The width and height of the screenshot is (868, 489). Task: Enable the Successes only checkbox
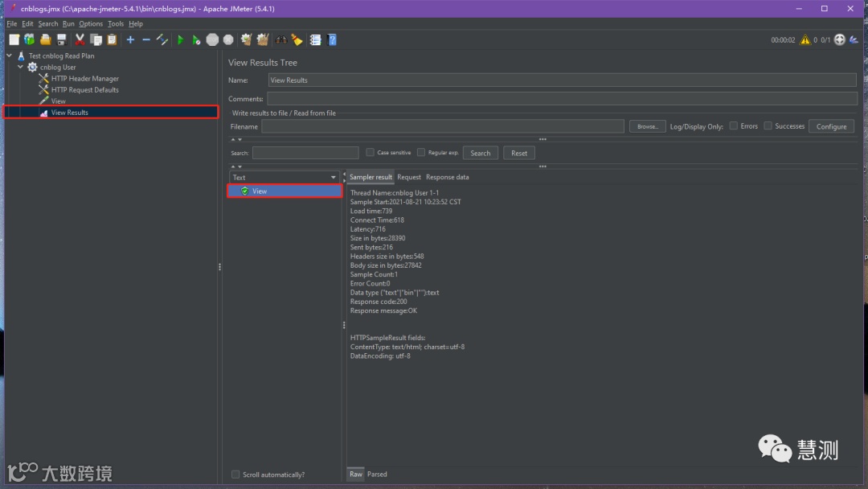(x=768, y=125)
